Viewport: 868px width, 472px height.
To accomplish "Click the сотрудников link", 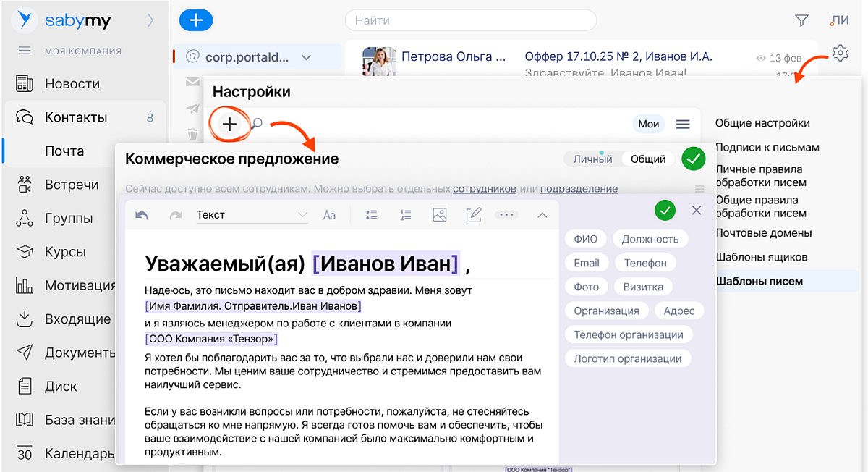I will coord(484,189).
